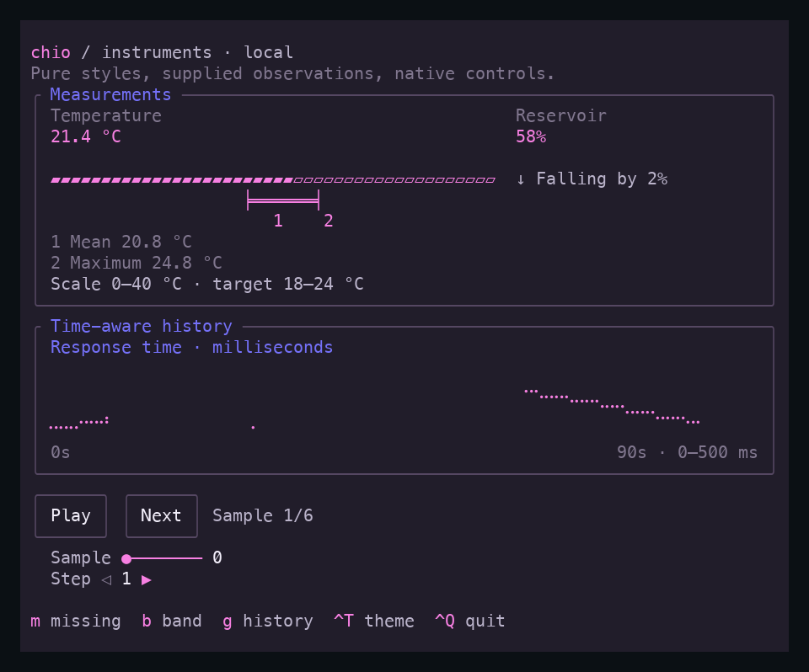The height and width of the screenshot is (672, 809).
Task: Click the '0s' axis label
Action: 61,453
